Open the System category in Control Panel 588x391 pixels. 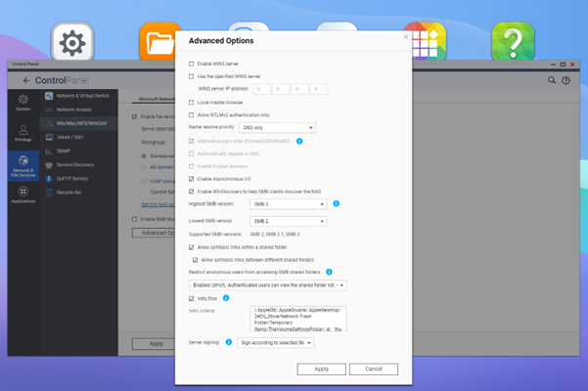pyautogui.click(x=23, y=103)
